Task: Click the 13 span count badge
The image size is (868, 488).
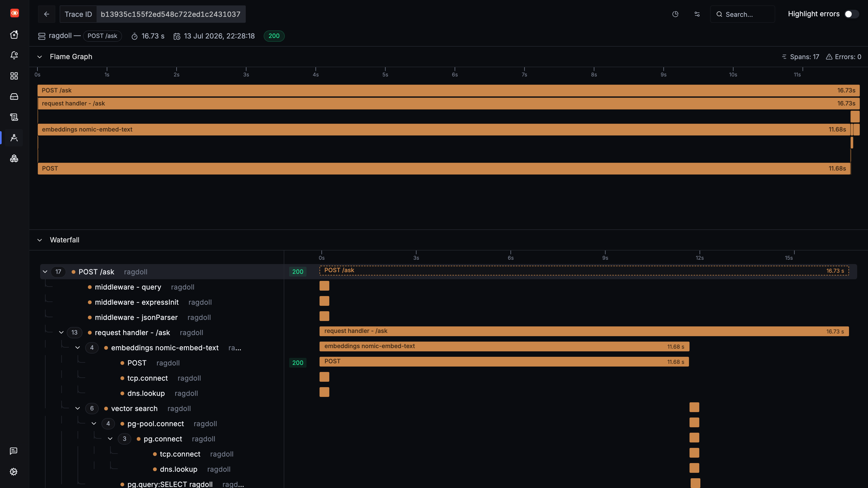Action: [x=75, y=333]
